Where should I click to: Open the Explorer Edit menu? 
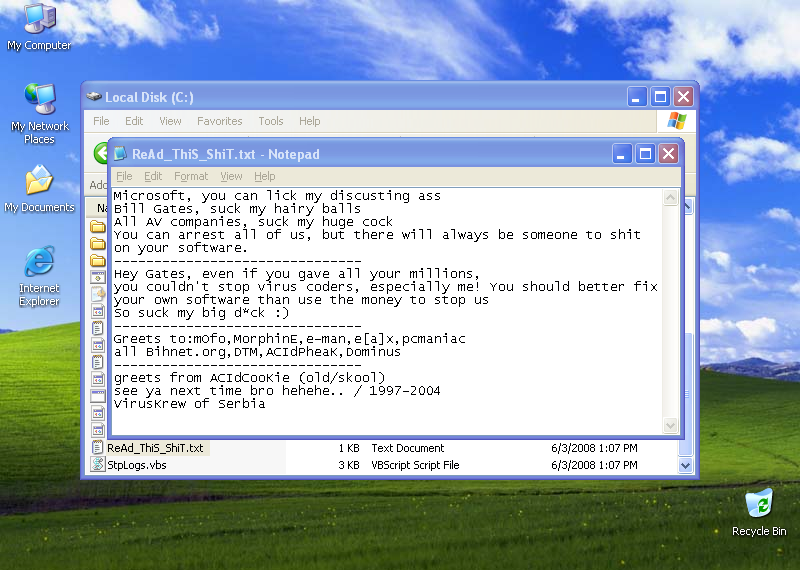[x=134, y=121]
